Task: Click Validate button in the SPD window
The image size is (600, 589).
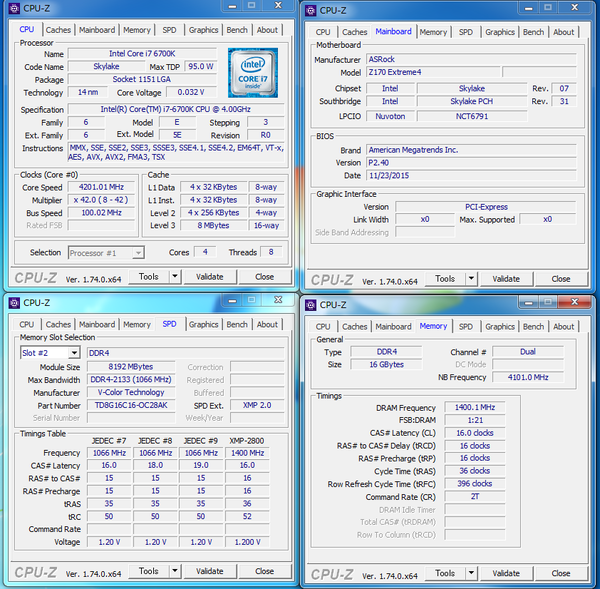Action: pyautogui.click(x=210, y=571)
